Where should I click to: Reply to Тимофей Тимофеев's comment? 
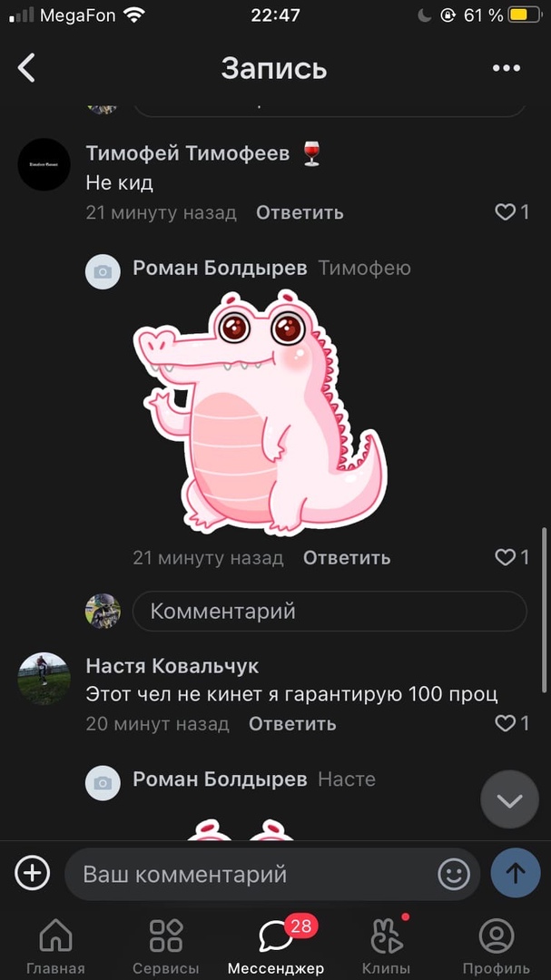click(x=300, y=212)
